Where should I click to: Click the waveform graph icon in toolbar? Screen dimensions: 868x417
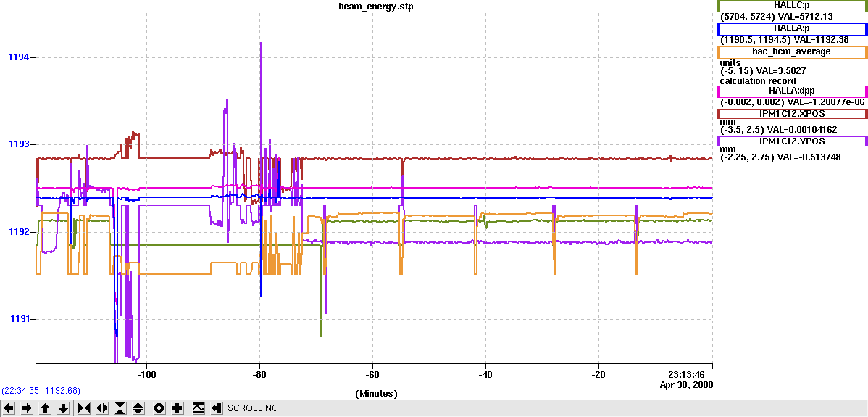(199, 408)
